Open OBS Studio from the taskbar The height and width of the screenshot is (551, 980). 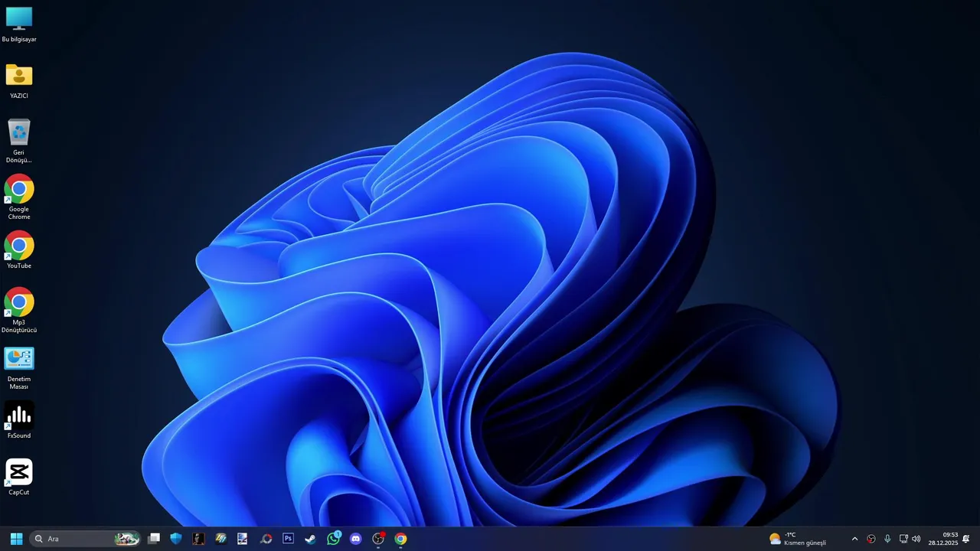(x=378, y=539)
